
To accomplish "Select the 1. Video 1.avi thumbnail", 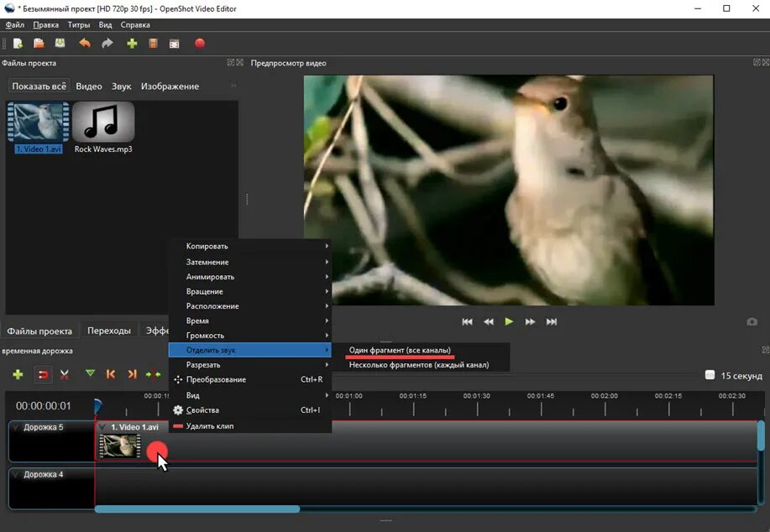I will [39, 123].
